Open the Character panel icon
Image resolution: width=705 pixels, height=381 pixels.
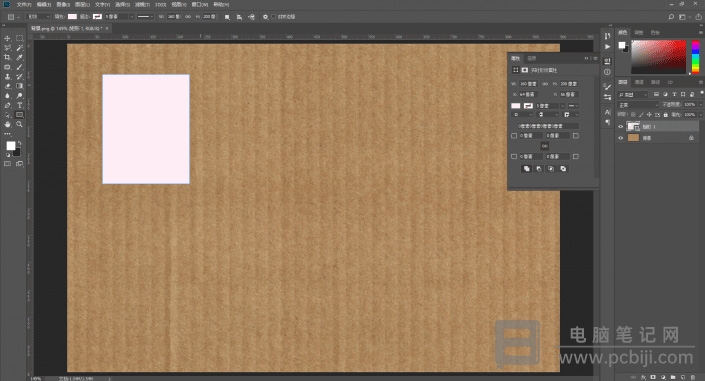[x=607, y=112]
